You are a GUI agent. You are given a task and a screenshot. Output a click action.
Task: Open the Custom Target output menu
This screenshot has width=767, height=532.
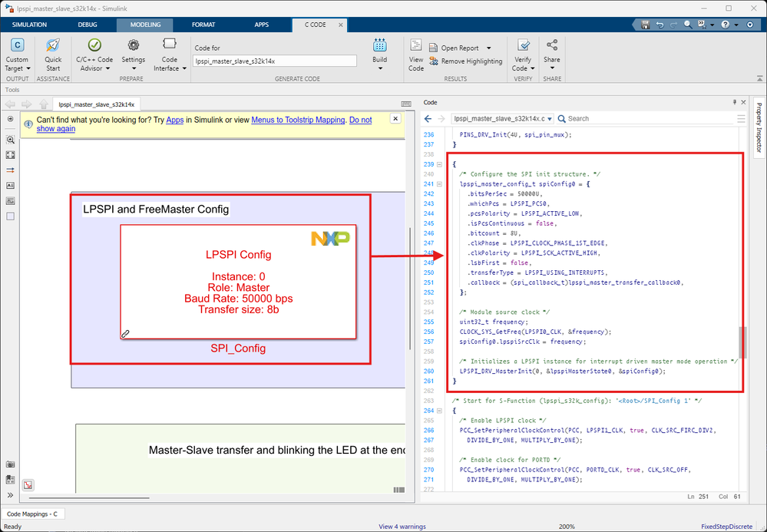[18, 55]
